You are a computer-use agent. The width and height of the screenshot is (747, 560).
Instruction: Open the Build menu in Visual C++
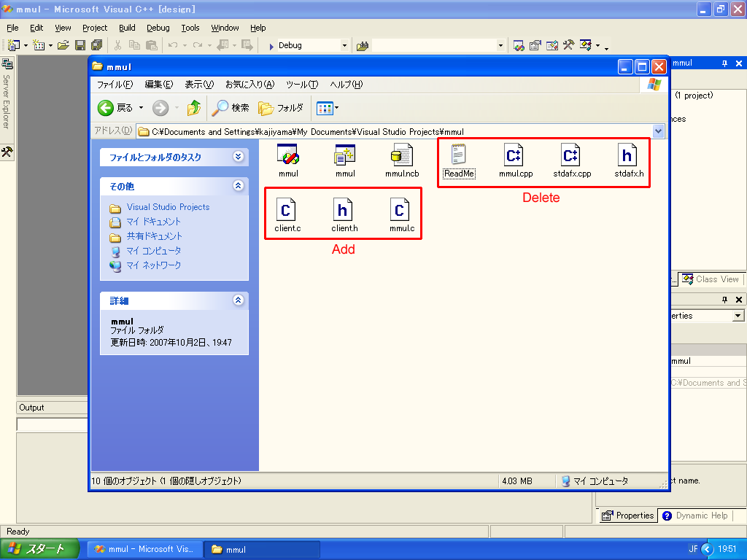pyautogui.click(x=127, y=28)
